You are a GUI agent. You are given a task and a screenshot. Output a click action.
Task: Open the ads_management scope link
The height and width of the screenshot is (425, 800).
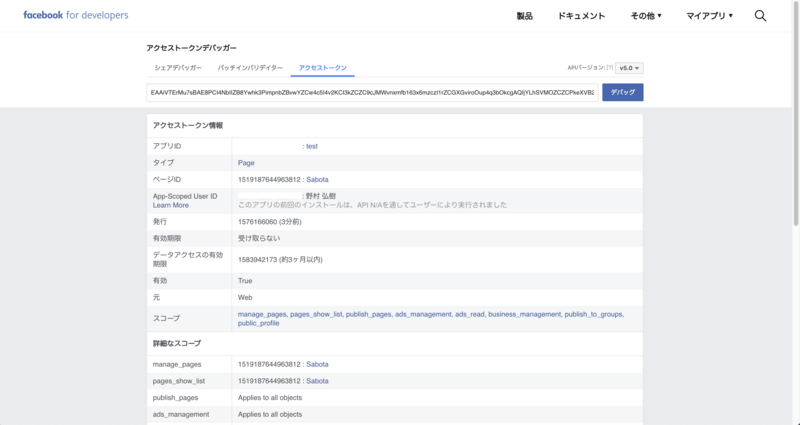[423, 314]
